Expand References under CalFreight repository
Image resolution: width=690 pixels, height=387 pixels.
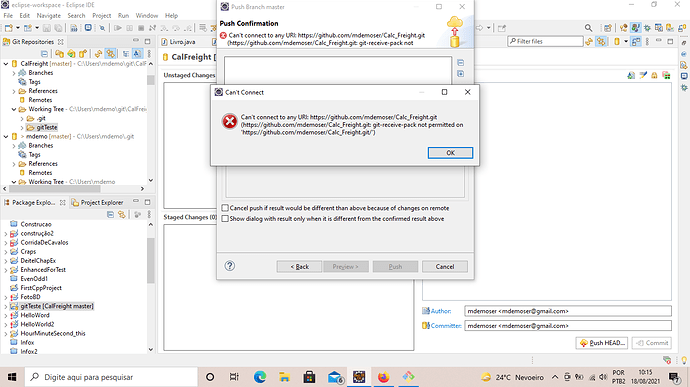click(x=14, y=92)
